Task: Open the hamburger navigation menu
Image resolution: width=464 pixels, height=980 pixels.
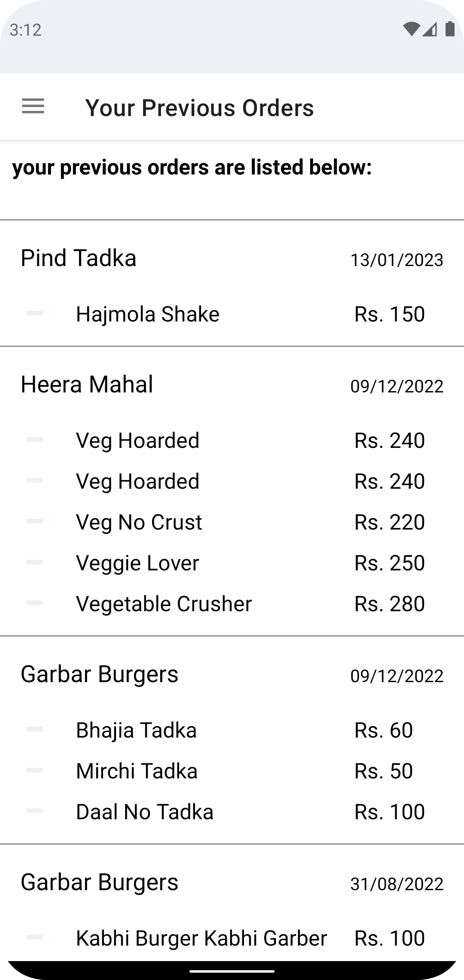Action: [33, 106]
